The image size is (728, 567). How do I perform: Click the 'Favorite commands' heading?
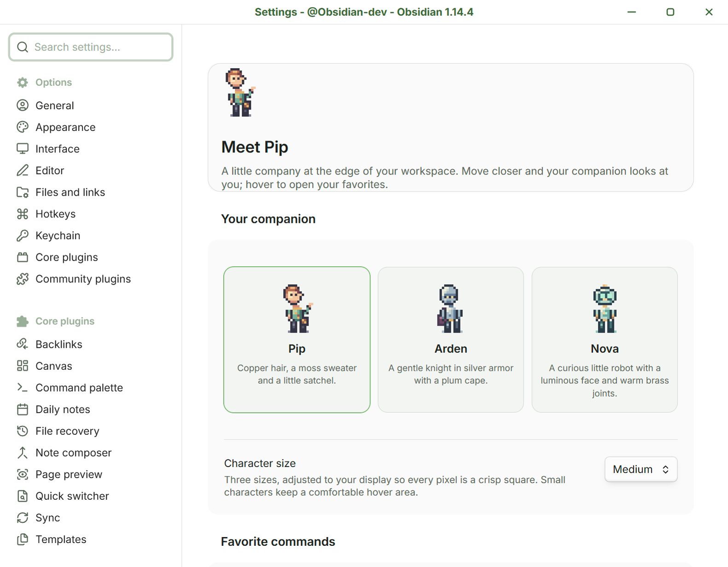click(x=278, y=541)
